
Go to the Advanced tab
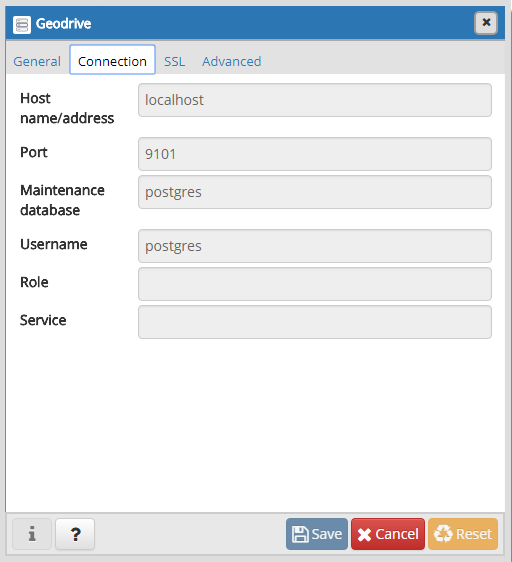(x=232, y=61)
